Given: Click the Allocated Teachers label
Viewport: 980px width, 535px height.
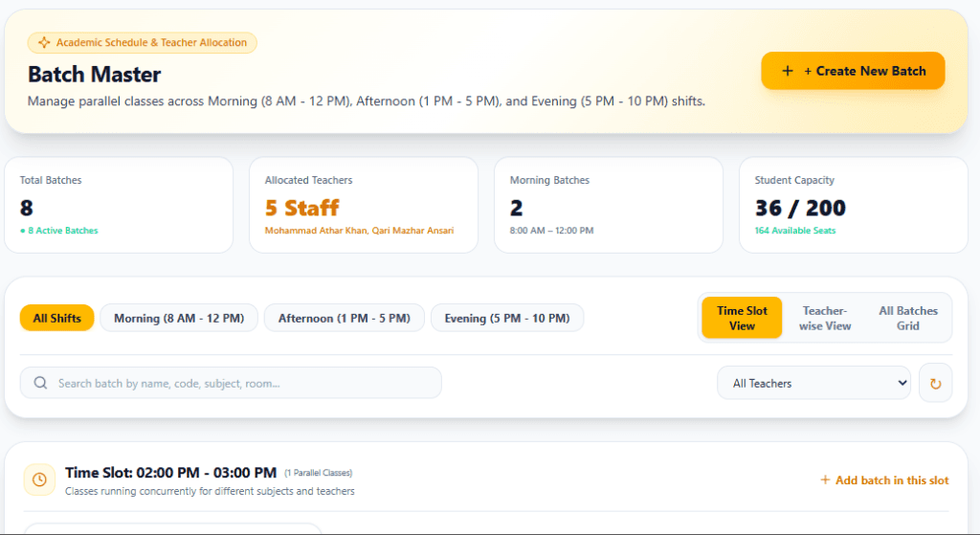Looking at the screenshot, I should (x=309, y=180).
